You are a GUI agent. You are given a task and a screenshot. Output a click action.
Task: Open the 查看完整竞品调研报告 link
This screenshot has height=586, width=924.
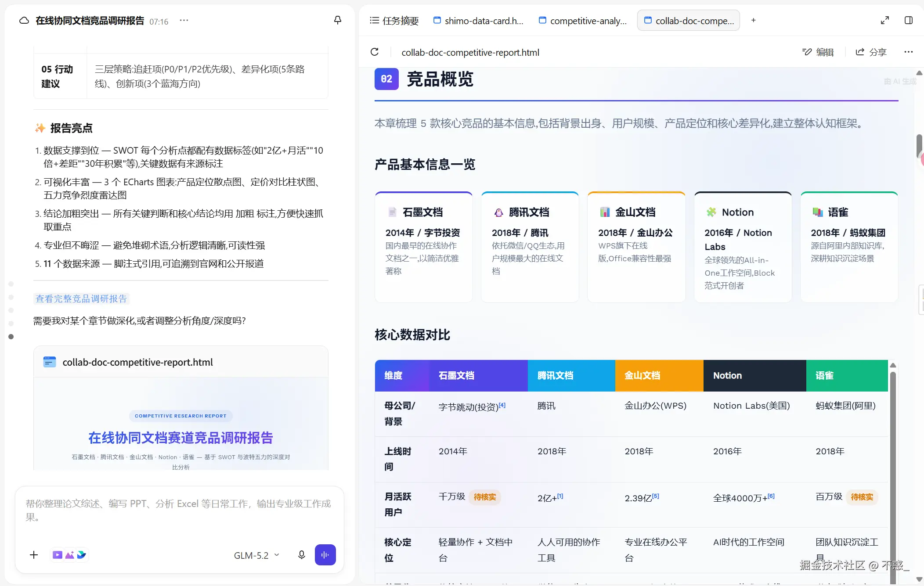click(x=81, y=298)
